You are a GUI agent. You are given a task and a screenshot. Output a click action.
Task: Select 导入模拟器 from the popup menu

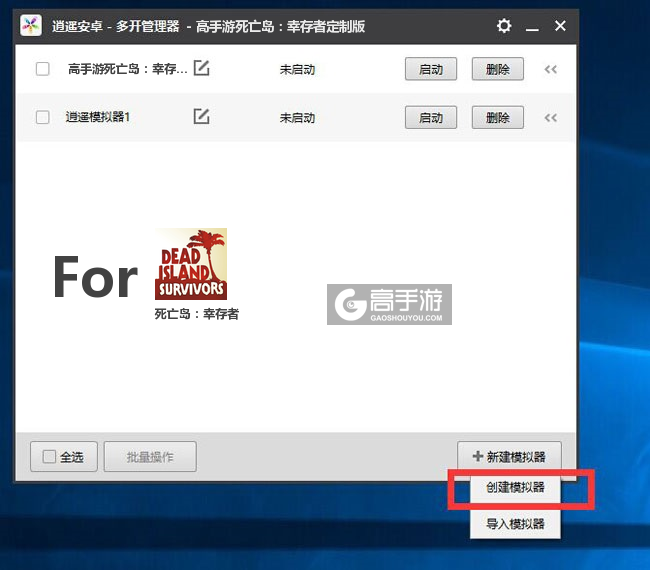click(x=515, y=523)
